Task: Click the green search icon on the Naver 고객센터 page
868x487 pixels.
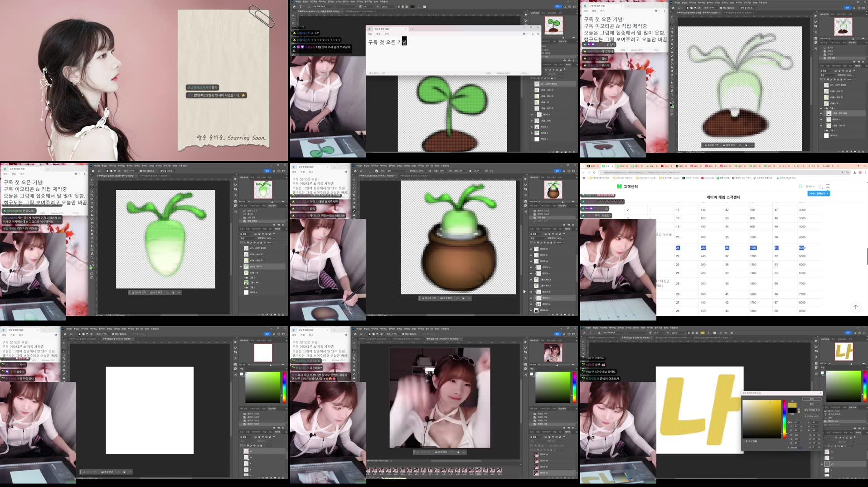Action: [x=801, y=186]
